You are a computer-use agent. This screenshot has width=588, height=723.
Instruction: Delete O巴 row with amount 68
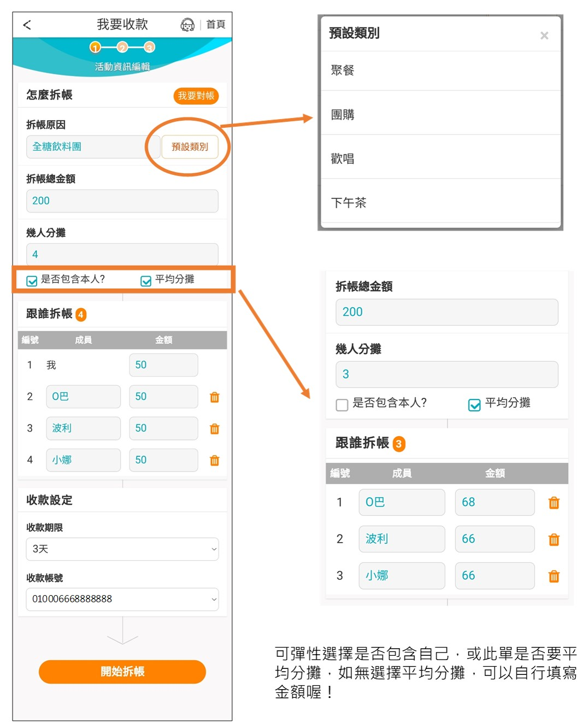tap(554, 503)
